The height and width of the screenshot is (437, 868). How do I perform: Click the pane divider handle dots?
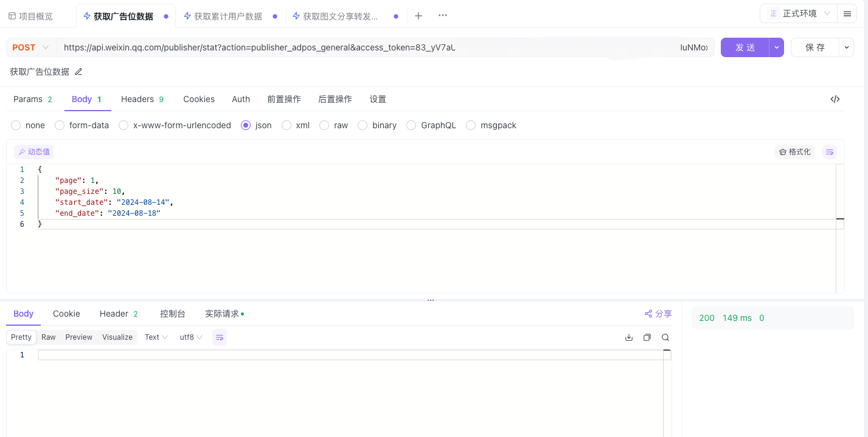click(431, 300)
